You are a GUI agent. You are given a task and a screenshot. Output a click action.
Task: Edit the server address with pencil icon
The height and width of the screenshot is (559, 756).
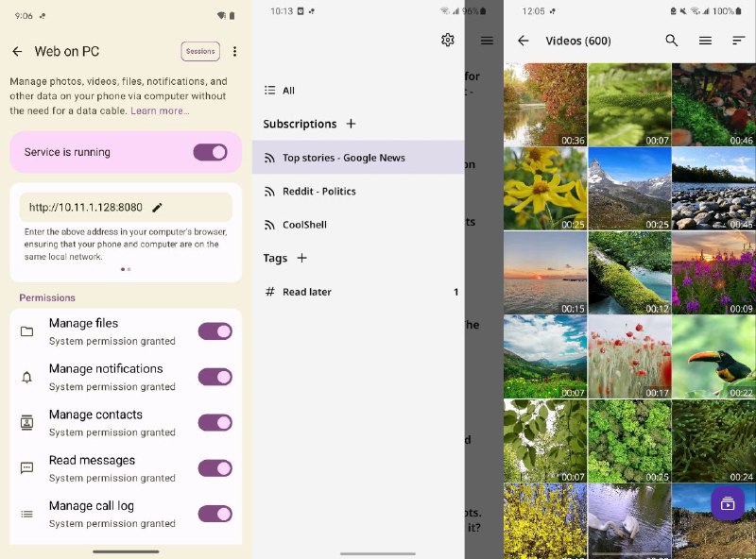(158, 208)
